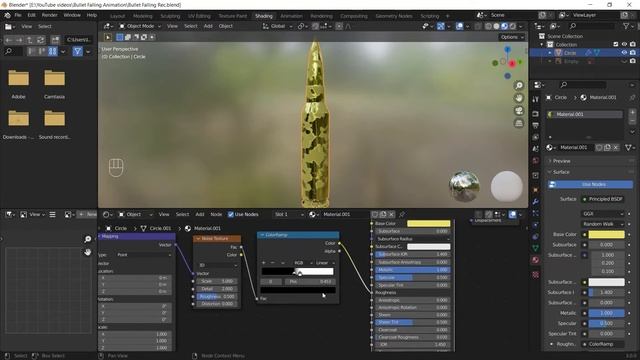The width and height of the screenshot is (640, 360).
Task: Switch to the Modeling workspace tab
Action: click(x=142, y=16)
